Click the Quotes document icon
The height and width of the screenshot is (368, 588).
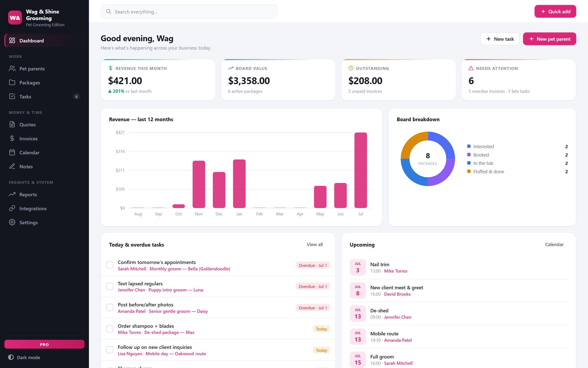[x=12, y=124]
